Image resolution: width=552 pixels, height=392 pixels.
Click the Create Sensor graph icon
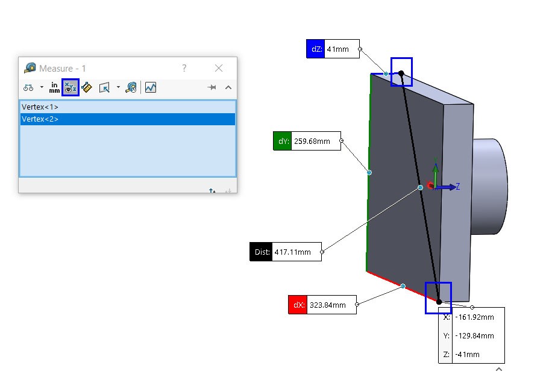[x=151, y=87]
